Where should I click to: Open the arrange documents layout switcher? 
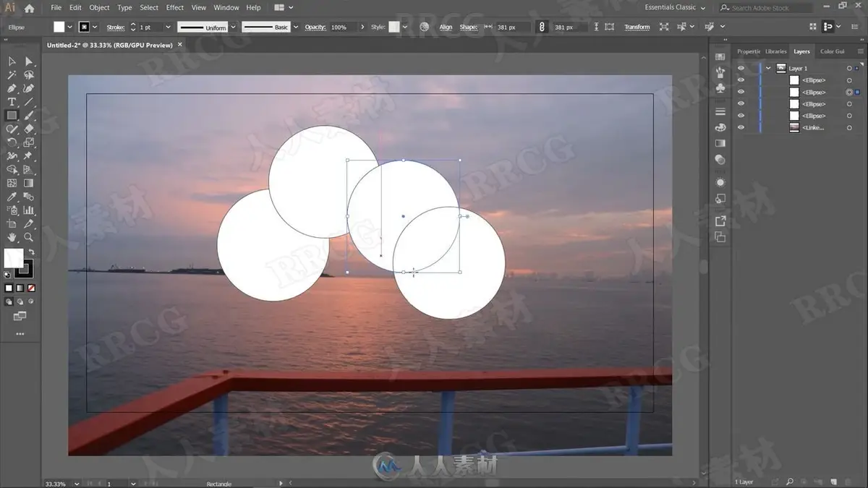(x=284, y=7)
